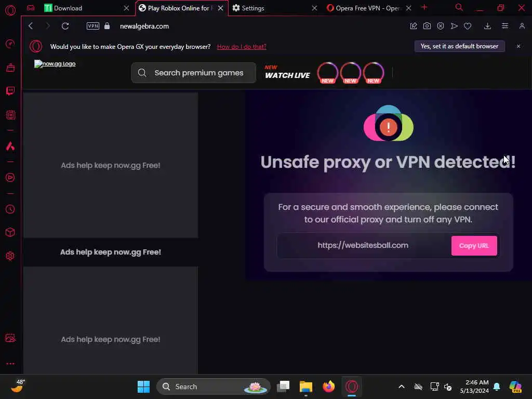
Task: Click the muted volume icon in tray
Action: [448, 387]
